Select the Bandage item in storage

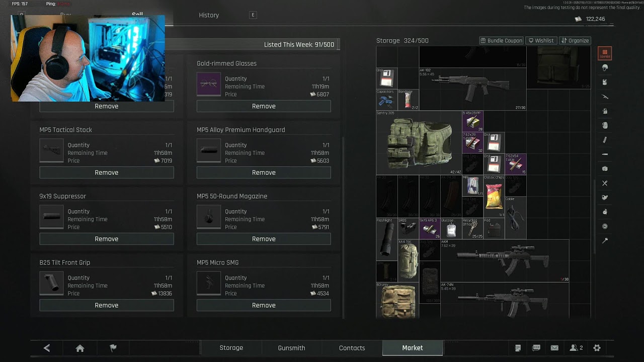(408, 100)
